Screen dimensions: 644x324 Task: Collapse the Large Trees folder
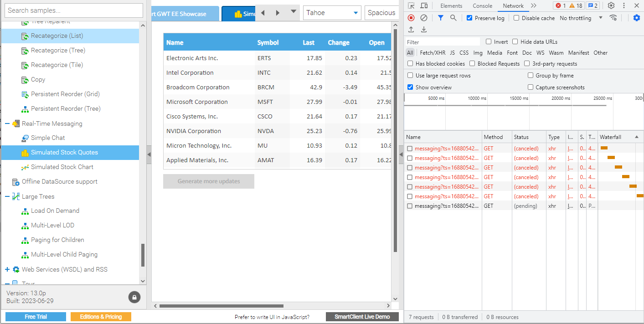[7, 196]
